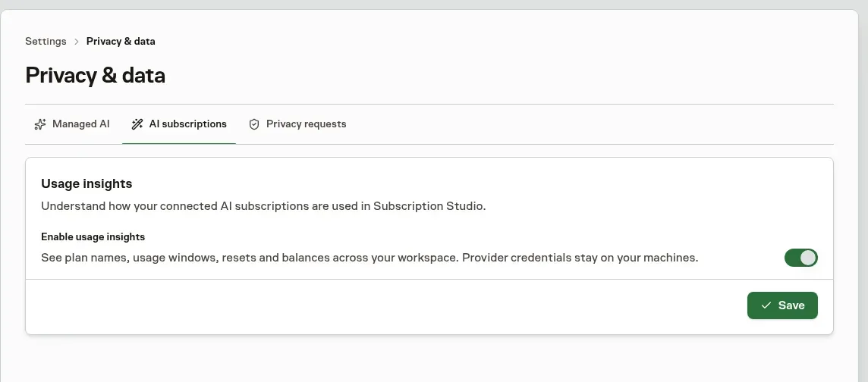Click the sparkle icon beside Managed AI
This screenshot has height=382, width=868.
(40, 124)
